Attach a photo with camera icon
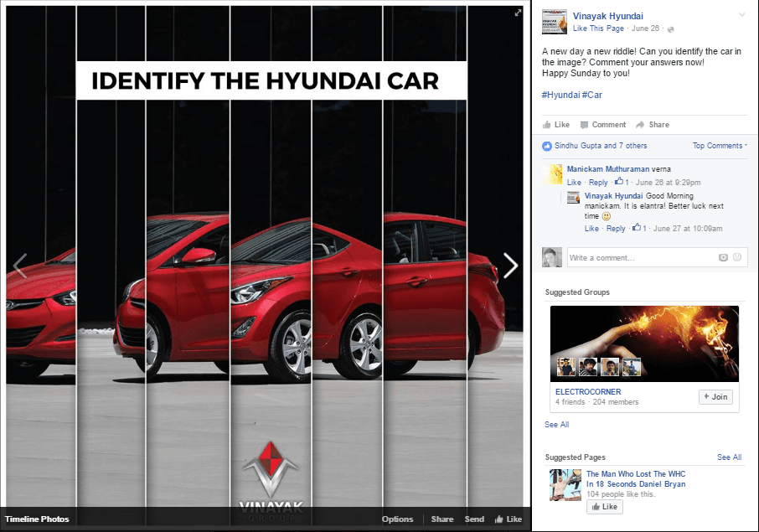Screen dimensions: 759x532 click(x=723, y=257)
